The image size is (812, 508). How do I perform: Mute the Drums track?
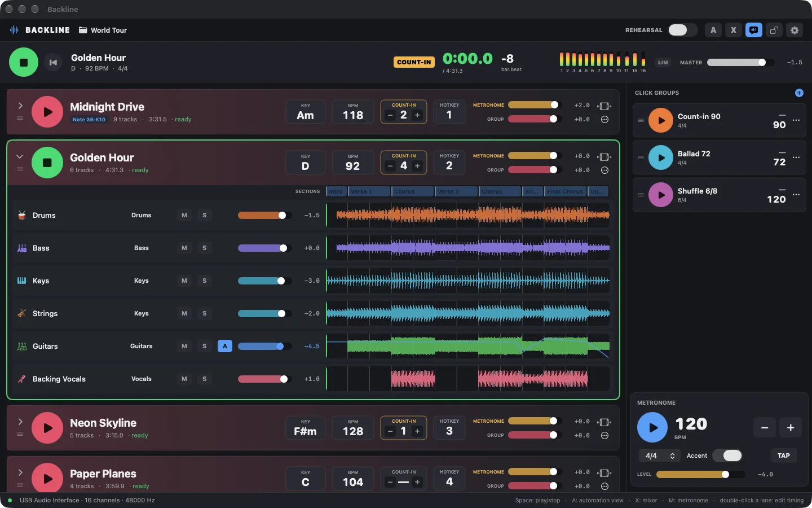[184, 215]
